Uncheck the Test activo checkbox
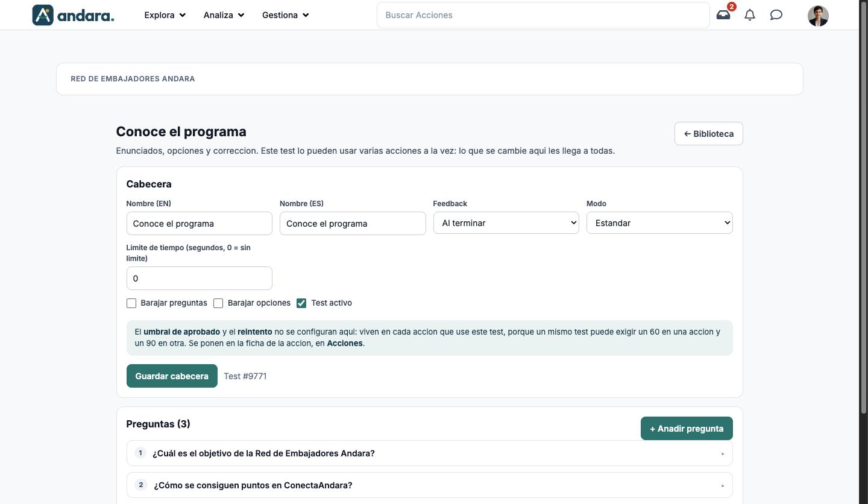Screen dimensions: 868x504 pos(301,303)
